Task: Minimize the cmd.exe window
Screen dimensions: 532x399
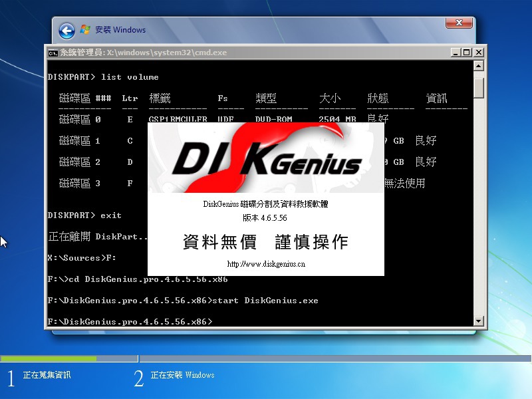Action: pos(456,53)
